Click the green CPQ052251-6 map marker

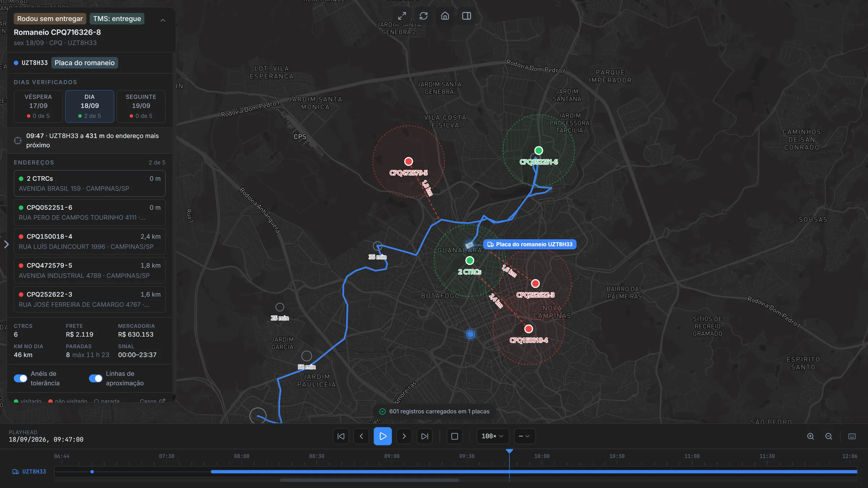[539, 150]
